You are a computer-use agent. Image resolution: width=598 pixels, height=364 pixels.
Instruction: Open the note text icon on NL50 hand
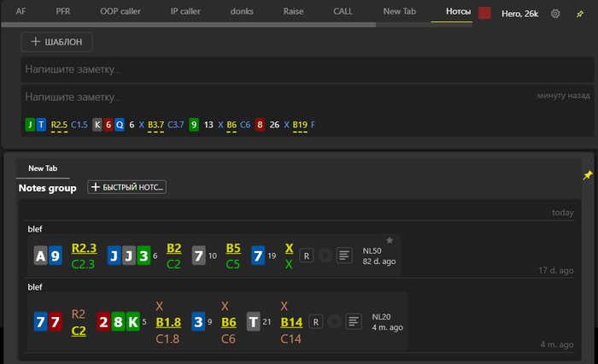(x=344, y=255)
